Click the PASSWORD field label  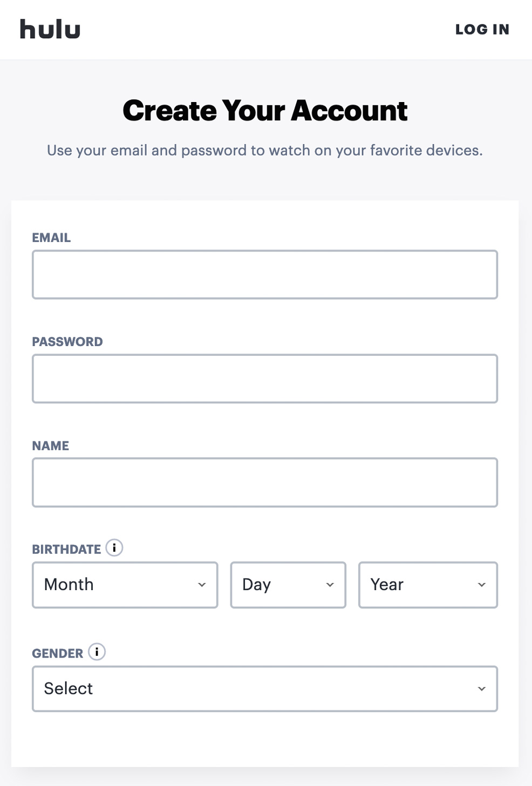point(67,342)
